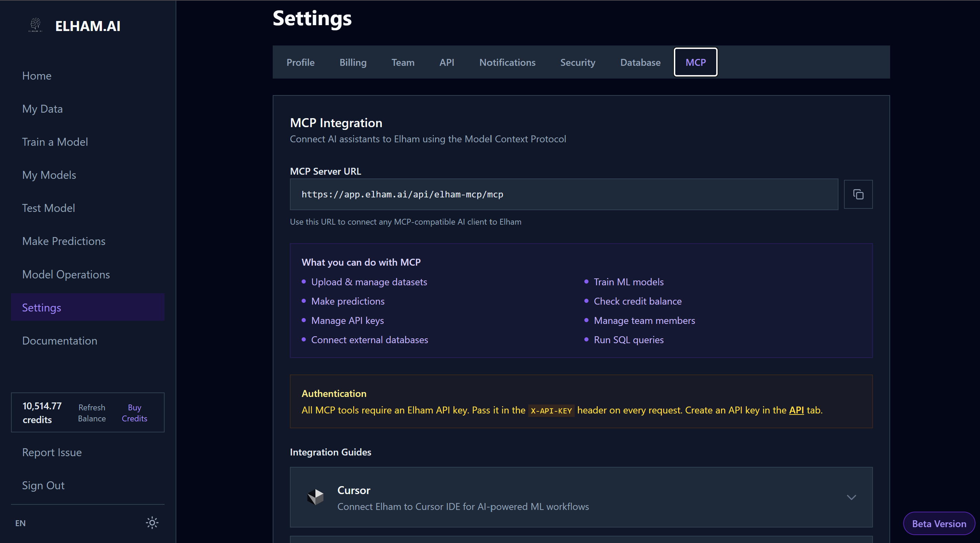Navigate to Test Model
The width and height of the screenshot is (980, 543).
pyautogui.click(x=88, y=208)
